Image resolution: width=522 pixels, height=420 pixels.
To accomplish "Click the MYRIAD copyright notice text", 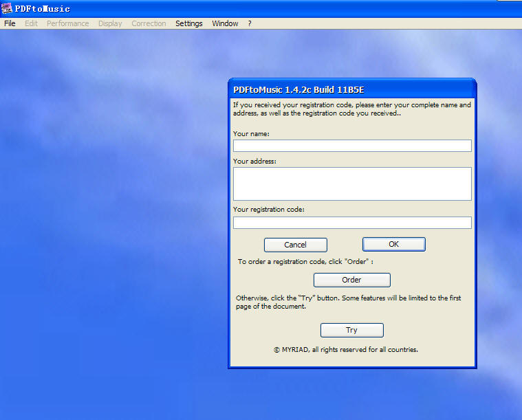I will click(346, 350).
